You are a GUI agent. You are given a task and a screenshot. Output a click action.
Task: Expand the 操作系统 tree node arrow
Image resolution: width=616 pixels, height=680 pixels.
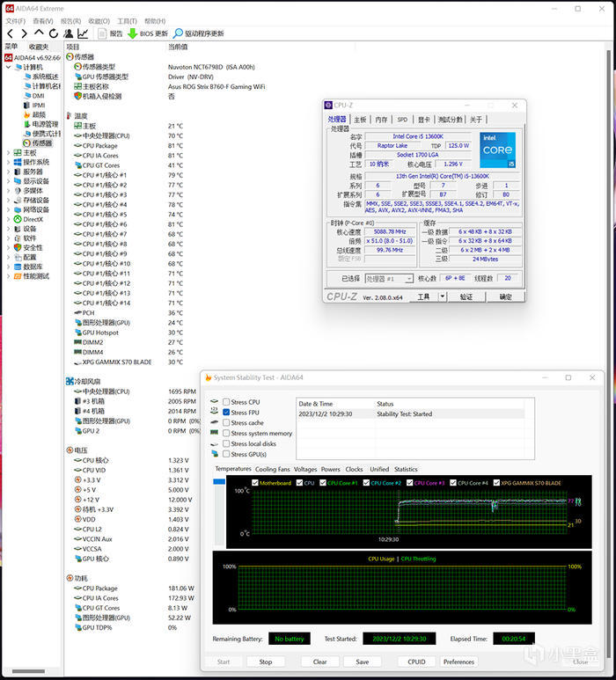[x=8, y=162]
